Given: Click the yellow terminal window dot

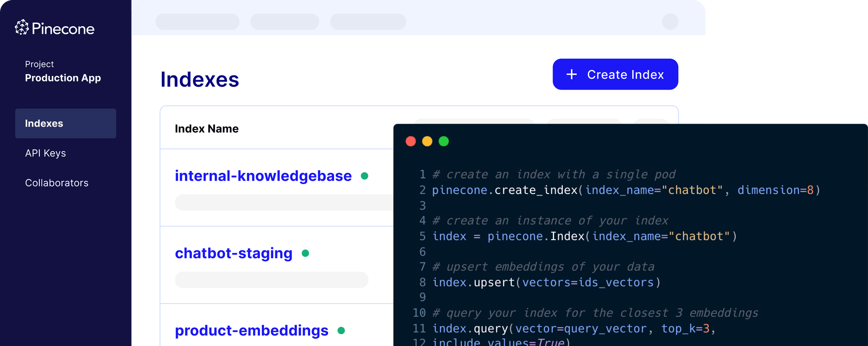Looking at the screenshot, I should tap(427, 142).
